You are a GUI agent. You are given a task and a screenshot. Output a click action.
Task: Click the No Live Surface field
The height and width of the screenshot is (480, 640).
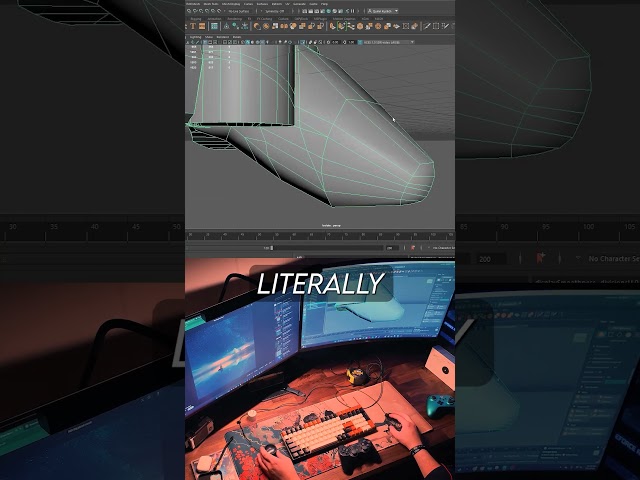tap(239, 11)
